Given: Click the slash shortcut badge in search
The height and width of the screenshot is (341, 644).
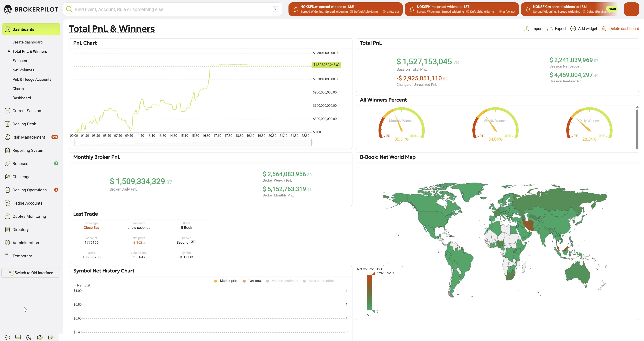Looking at the screenshot, I should (x=275, y=9).
